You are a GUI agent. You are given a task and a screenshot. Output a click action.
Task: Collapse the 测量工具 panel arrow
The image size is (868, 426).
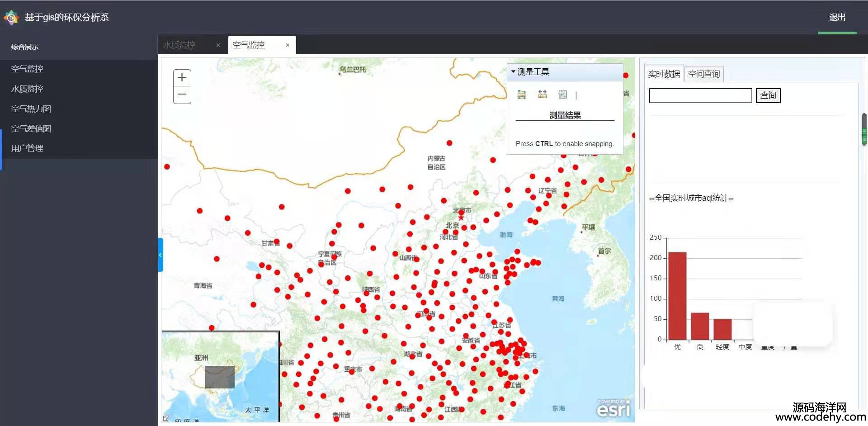(x=513, y=71)
